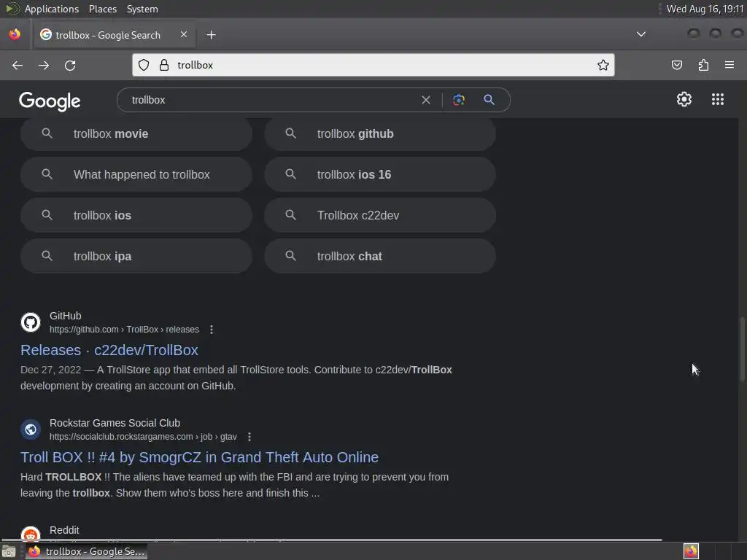Switch to Firefox via taskbar button

tap(86, 551)
